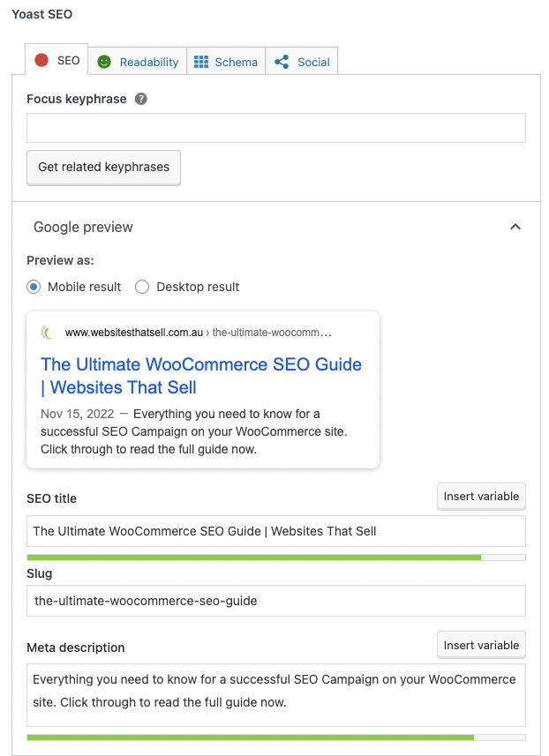Click into the Slug text field
Screen dimensions: 549x756
click(275, 601)
